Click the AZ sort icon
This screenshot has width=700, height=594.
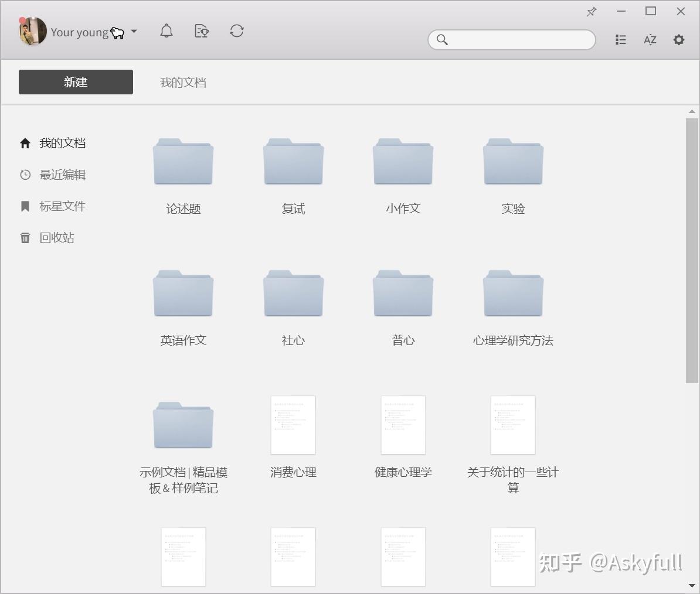point(650,40)
